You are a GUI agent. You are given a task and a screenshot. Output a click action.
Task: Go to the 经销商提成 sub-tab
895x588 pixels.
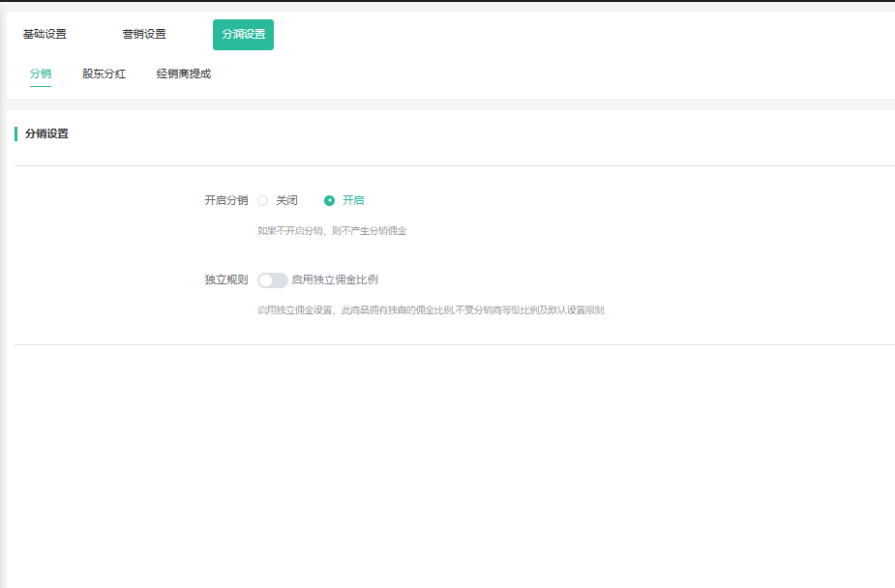tap(184, 73)
